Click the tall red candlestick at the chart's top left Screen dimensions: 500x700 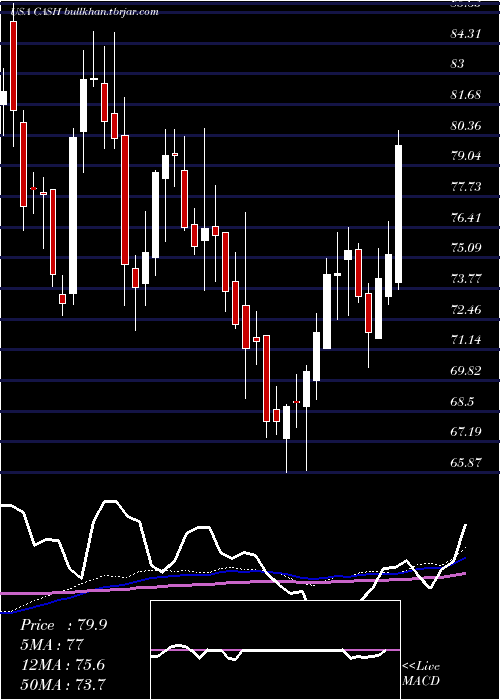click(13, 66)
